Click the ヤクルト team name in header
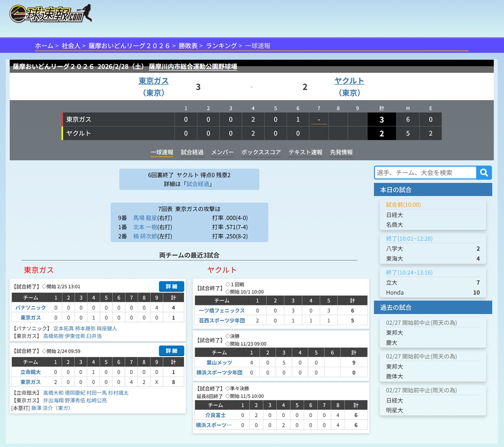The height and width of the screenshot is (447, 504). pyautogui.click(x=349, y=81)
